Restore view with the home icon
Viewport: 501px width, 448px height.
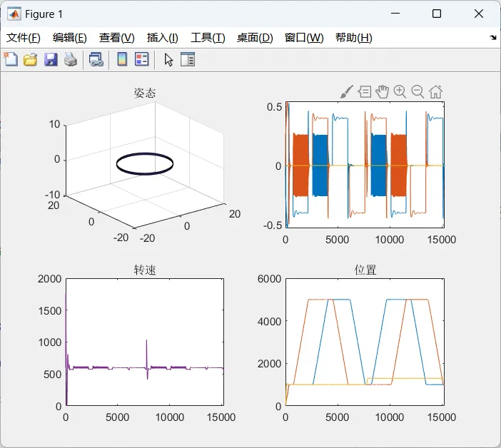(435, 92)
